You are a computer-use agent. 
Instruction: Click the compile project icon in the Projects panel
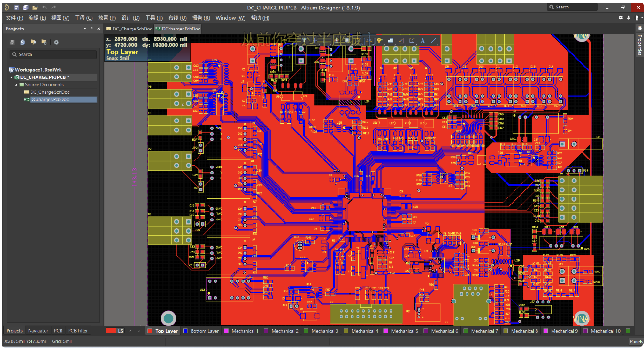click(x=23, y=42)
